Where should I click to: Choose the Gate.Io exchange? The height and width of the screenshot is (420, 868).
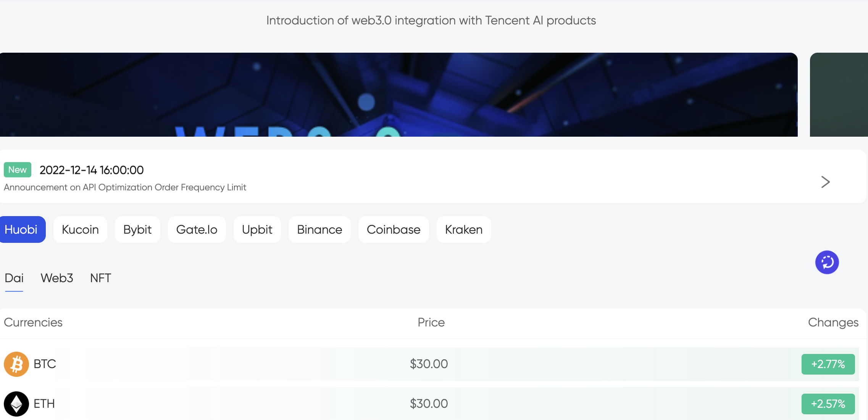(197, 229)
